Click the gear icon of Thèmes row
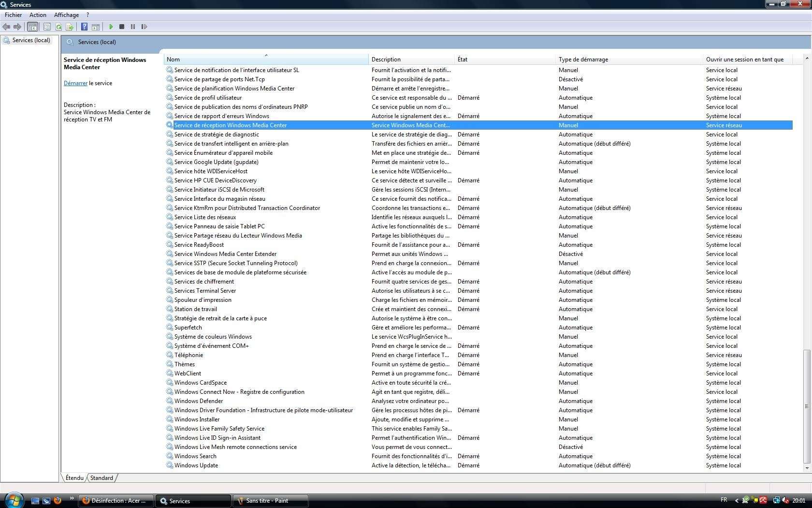The height and width of the screenshot is (508, 812). click(170, 364)
